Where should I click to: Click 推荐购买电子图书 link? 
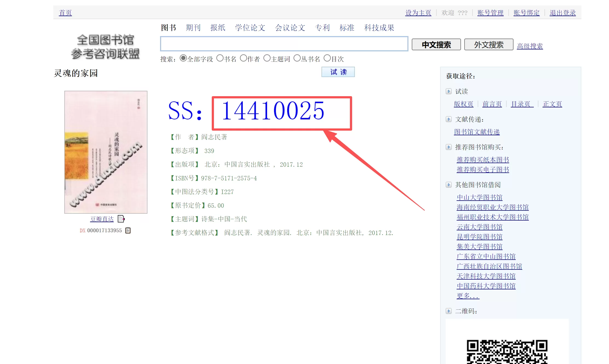click(x=483, y=170)
